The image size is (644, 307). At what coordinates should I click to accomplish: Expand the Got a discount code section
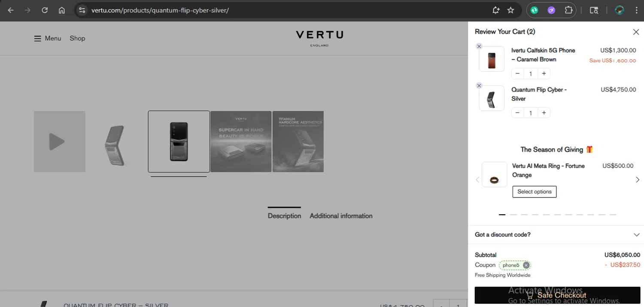557,234
